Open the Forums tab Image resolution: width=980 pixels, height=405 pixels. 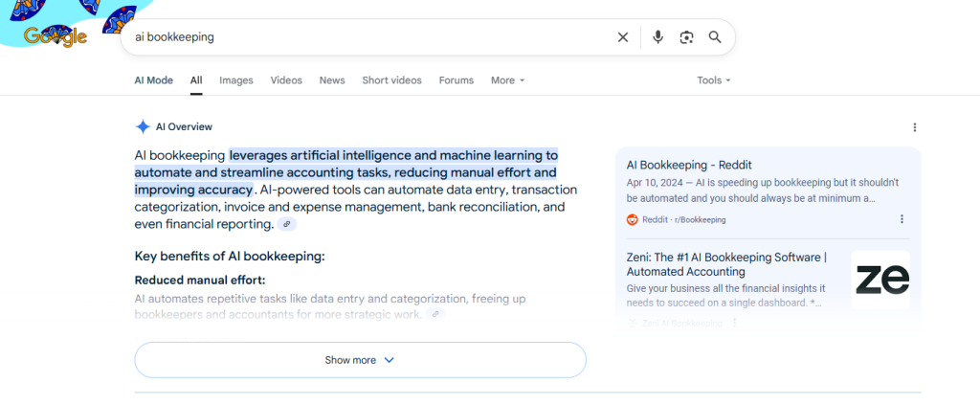click(456, 80)
